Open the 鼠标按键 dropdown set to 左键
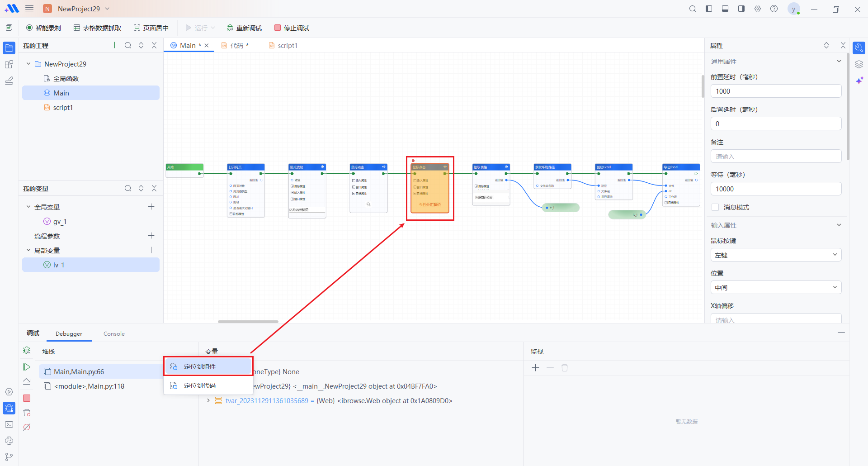The image size is (868, 466). (x=775, y=255)
